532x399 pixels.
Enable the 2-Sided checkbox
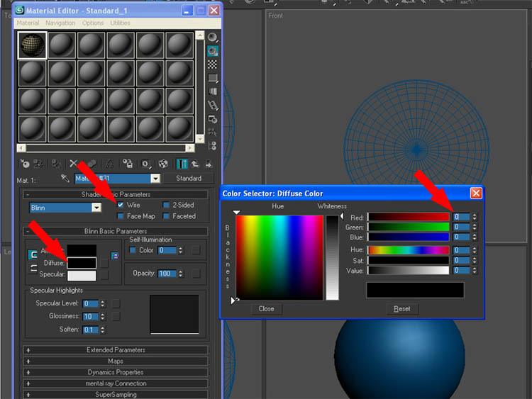click(x=165, y=205)
